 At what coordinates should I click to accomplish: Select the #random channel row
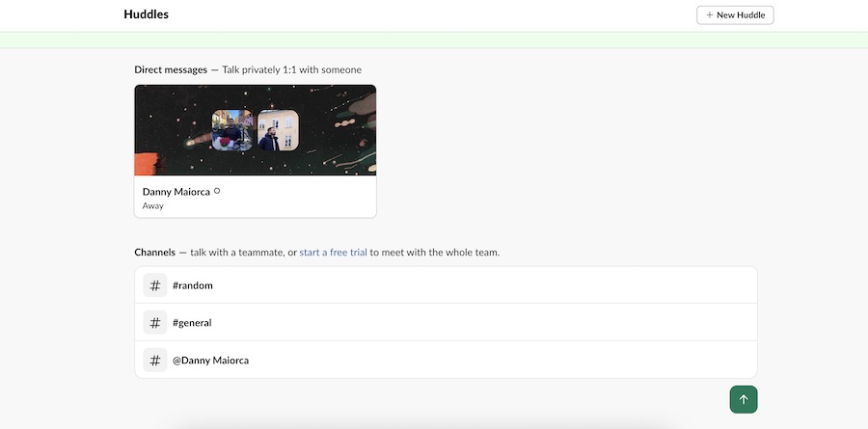[x=446, y=285]
